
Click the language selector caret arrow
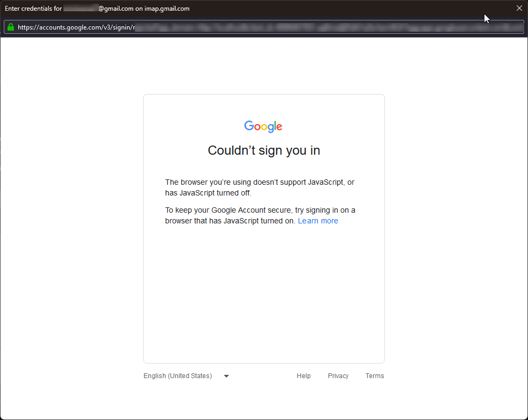click(x=226, y=376)
